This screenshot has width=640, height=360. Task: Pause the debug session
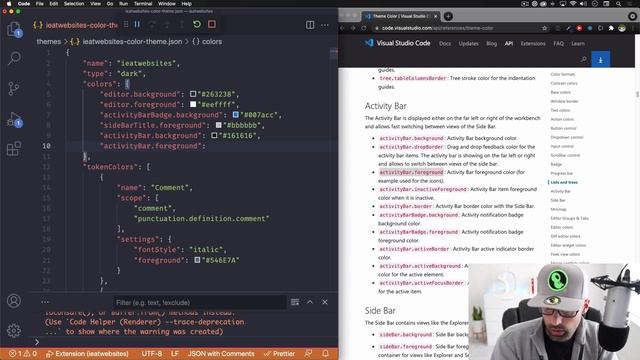tap(137, 24)
